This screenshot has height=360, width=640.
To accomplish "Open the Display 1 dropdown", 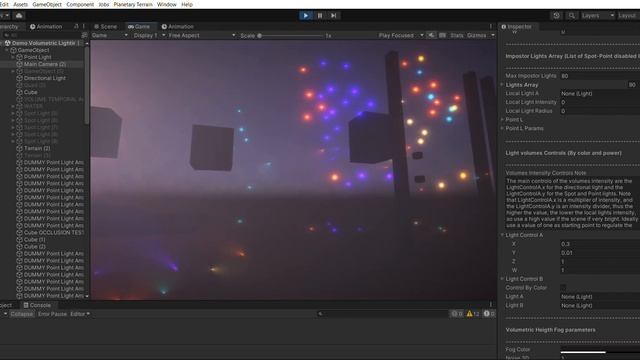I will pos(149,36).
